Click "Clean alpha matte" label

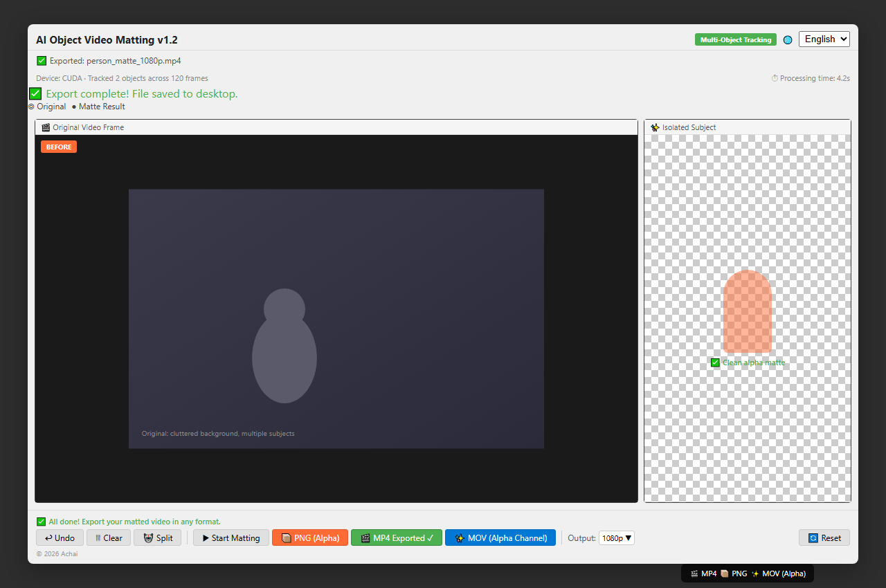pyautogui.click(x=754, y=362)
